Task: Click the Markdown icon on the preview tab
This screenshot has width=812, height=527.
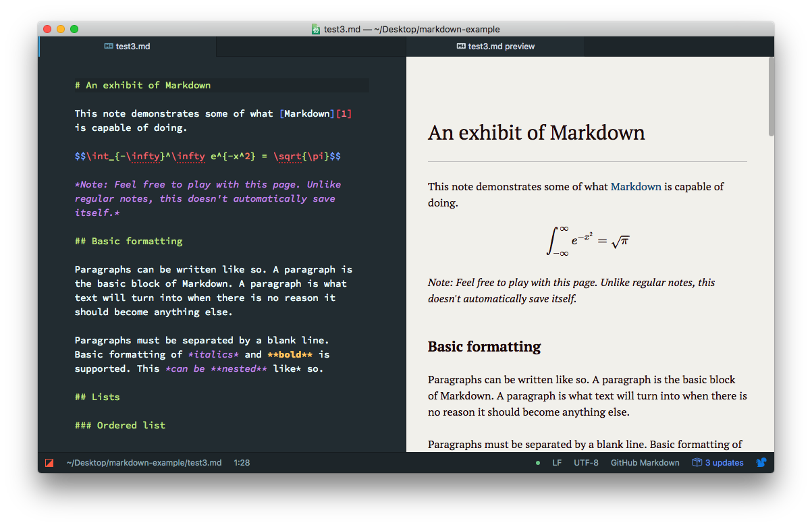Action: coord(461,46)
